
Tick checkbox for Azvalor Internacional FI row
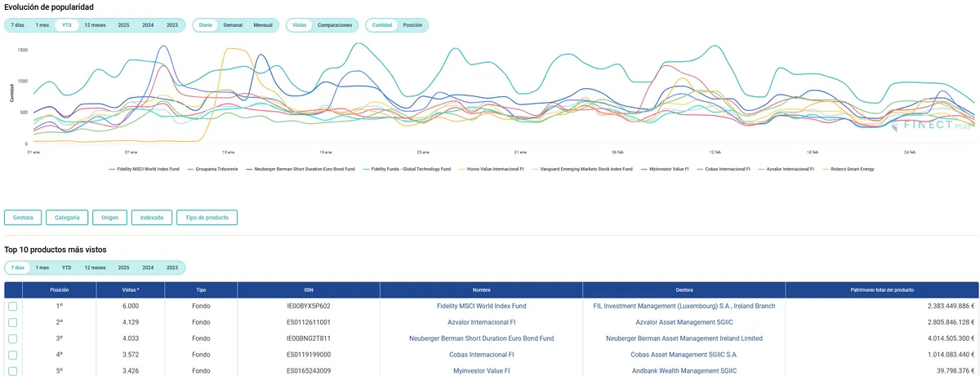13,322
